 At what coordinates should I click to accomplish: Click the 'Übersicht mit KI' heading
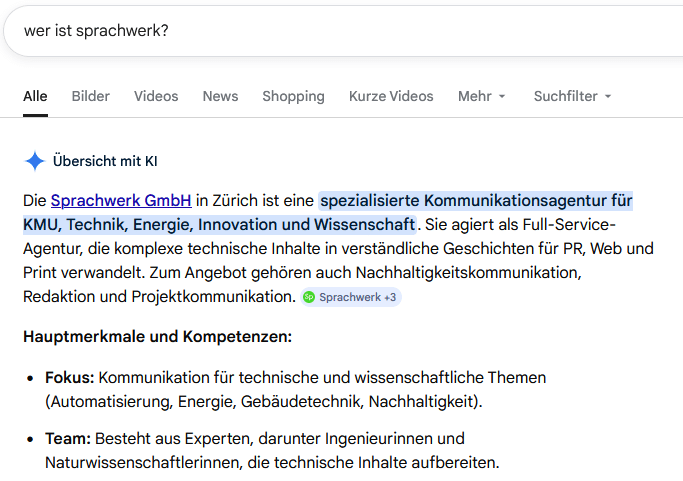pyautogui.click(x=105, y=161)
